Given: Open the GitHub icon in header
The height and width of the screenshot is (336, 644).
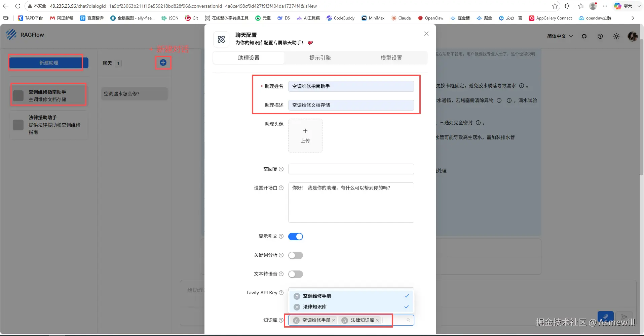Looking at the screenshot, I should click(x=584, y=36).
